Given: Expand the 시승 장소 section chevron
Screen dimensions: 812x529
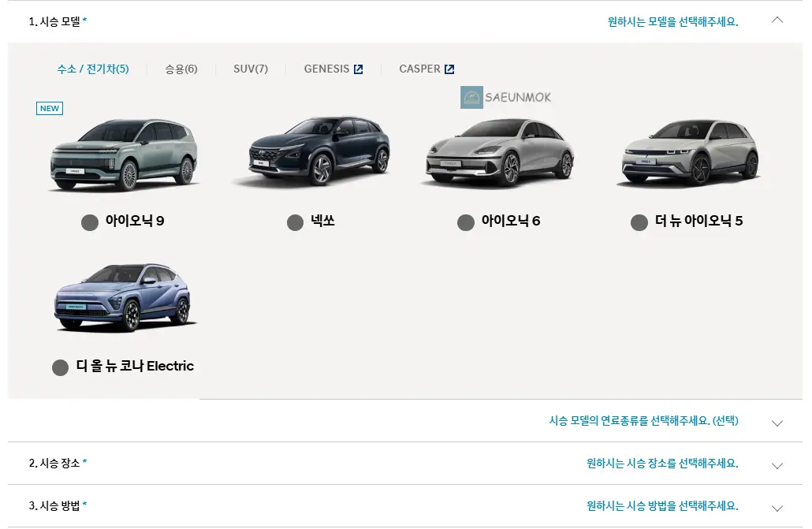Looking at the screenshot, I should pyautogui.click(x=777, y=465).
